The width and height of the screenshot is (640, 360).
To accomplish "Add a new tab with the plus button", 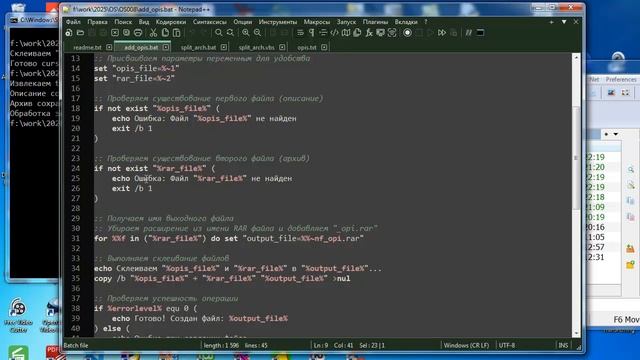I will click(x=551, y=22).
